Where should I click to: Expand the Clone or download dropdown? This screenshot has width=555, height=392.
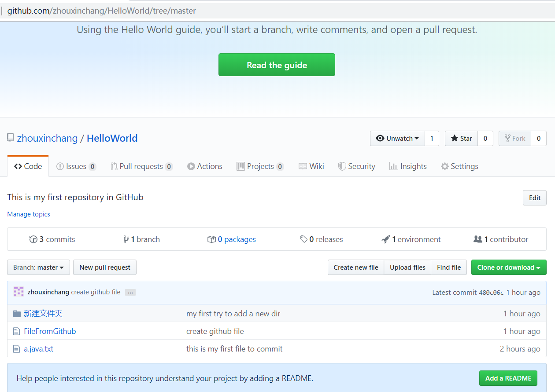point(509,267)
